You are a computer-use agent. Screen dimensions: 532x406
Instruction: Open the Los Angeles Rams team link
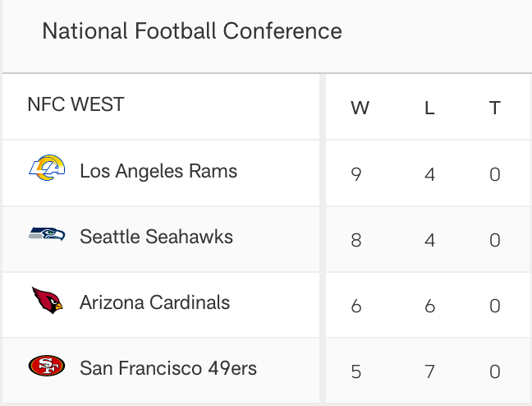(x=158, y=171)
